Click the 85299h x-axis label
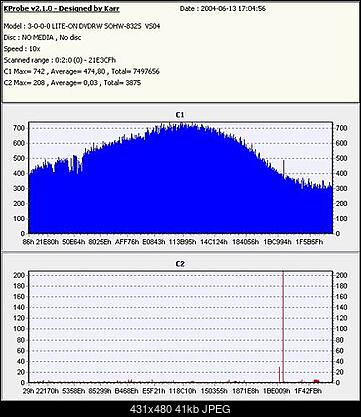361x417 pixels. click(x=99, y=391)
